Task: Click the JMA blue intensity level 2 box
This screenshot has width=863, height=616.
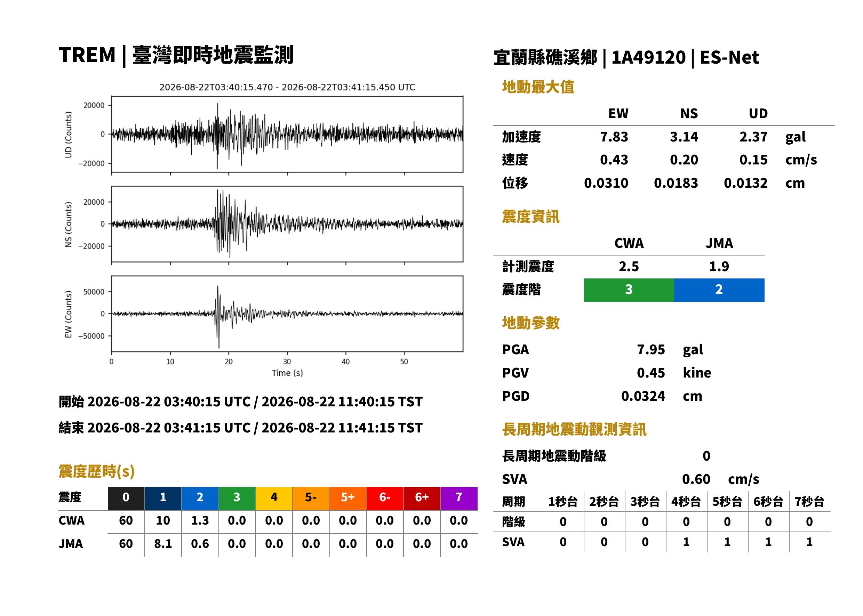Action: [719, 290]
